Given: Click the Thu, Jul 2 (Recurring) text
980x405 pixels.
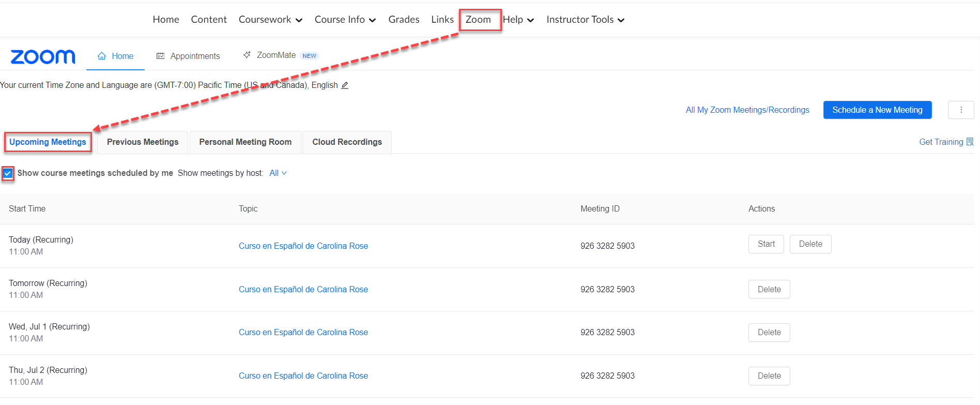Looking at the screenshot, I should click(x=48, y=370).
